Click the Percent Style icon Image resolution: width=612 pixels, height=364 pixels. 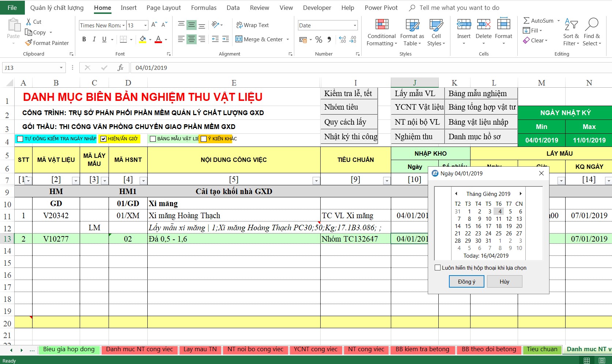click(319, 39)
